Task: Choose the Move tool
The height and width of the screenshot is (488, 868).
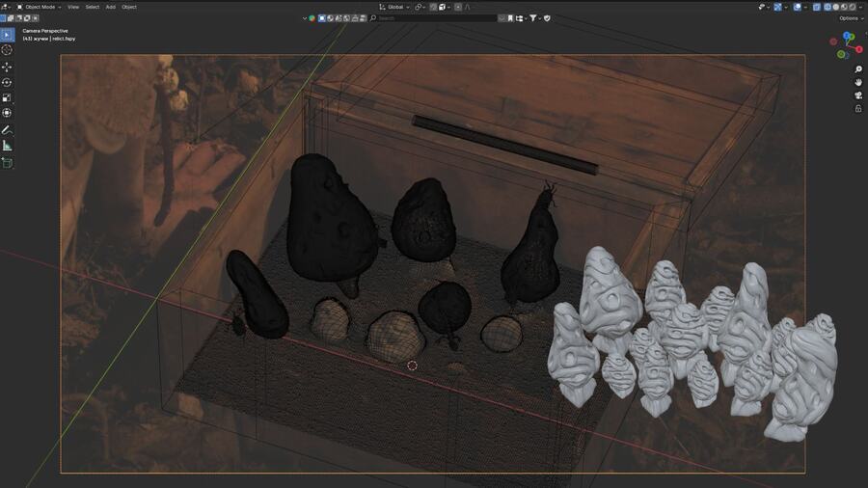Action: pos(7,67)
